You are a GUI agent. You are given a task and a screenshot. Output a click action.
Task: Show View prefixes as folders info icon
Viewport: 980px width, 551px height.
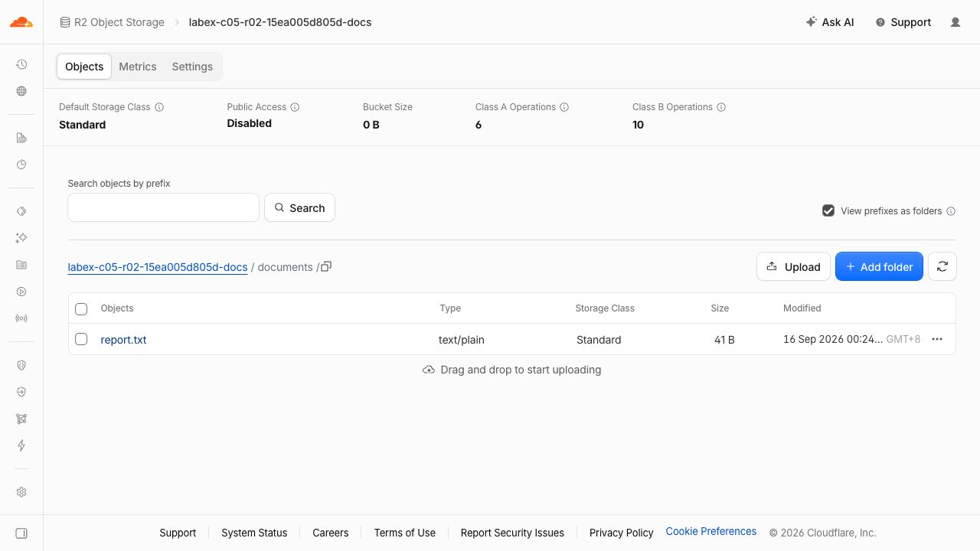[x=951, y=211]
